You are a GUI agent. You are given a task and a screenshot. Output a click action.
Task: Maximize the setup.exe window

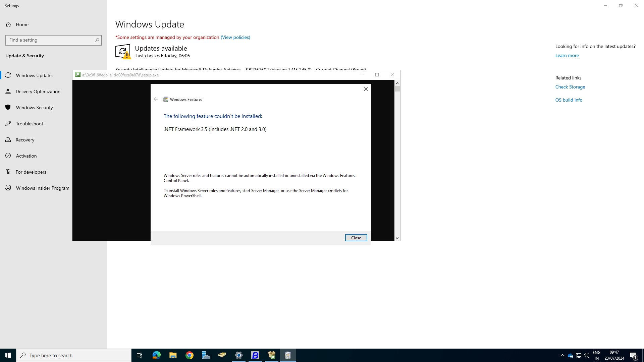(x=377, y=75)
